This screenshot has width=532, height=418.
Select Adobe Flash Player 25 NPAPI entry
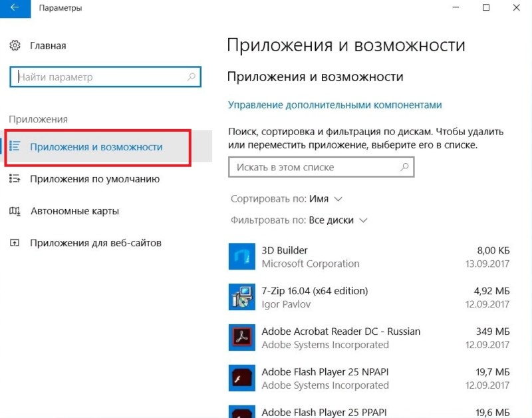click(325, 372)
